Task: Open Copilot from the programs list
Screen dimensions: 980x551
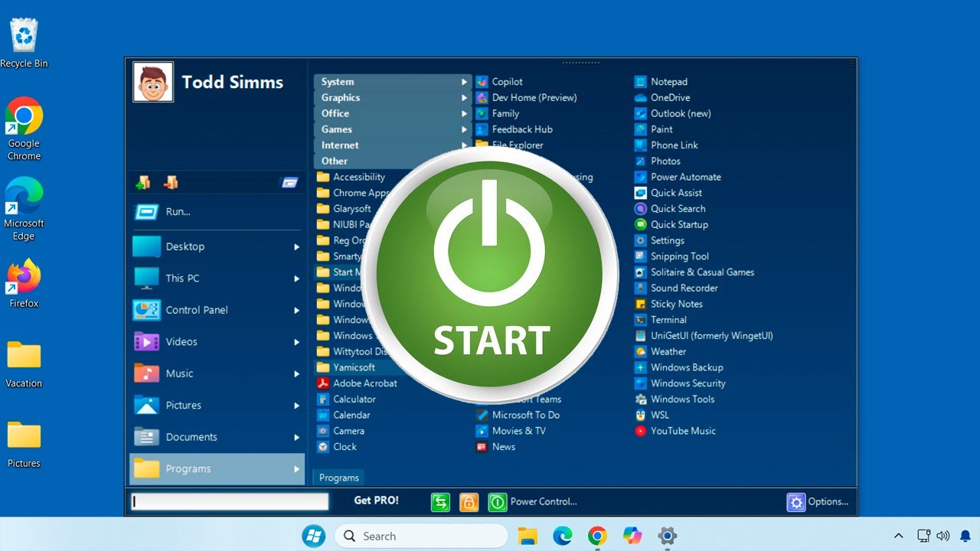Action: (x=499, y=82)
